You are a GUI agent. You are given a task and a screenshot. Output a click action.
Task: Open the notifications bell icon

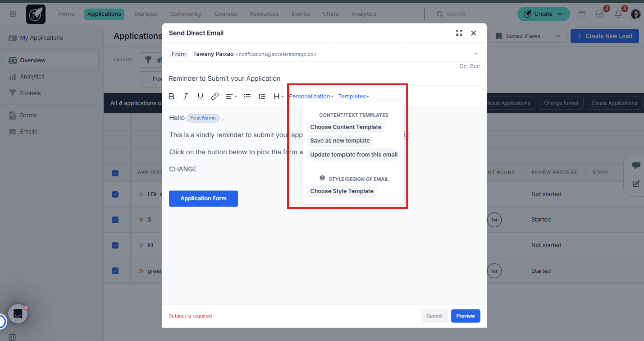[x=618, y=14]
